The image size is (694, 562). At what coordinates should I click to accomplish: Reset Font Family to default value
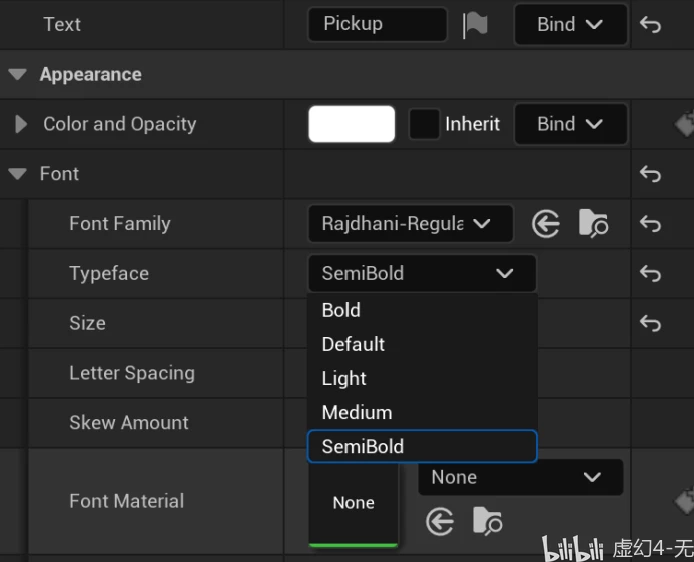[x=650, y=224]
